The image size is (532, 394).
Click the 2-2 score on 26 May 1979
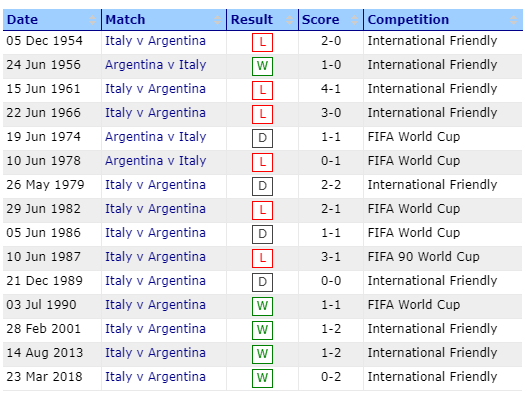tap(331, 185)
